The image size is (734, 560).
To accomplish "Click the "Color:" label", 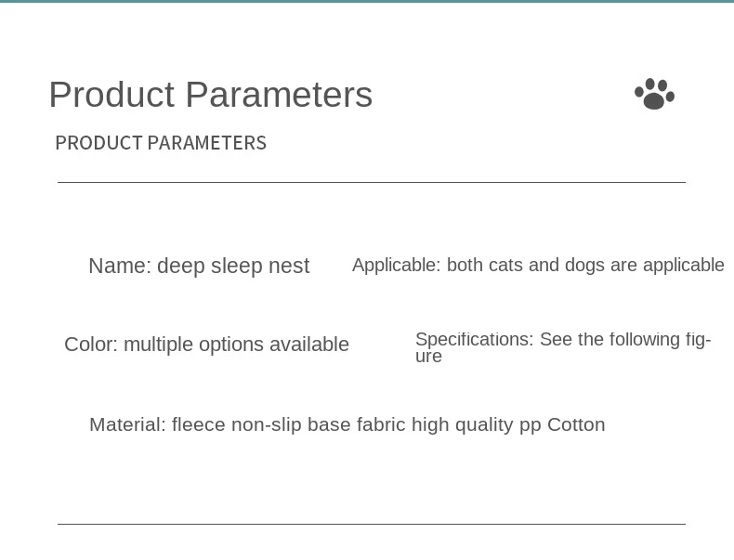I will click(x=91, y=345).
